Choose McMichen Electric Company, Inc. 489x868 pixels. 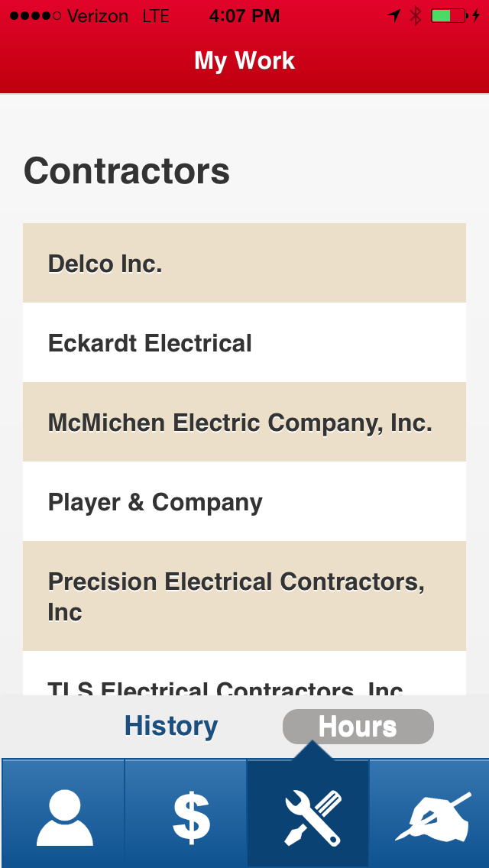click(244, 423)
